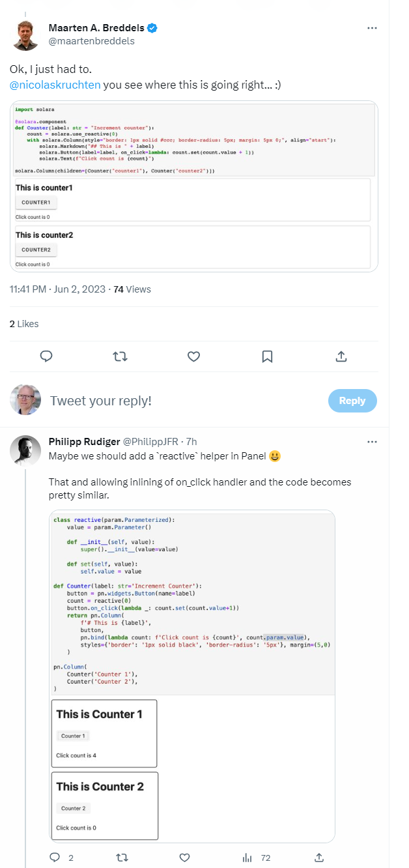This screenshot has height=868, width=409.
Task: Like Philipp Rudiger's reply with heart icon
Action: click(184, 858)
